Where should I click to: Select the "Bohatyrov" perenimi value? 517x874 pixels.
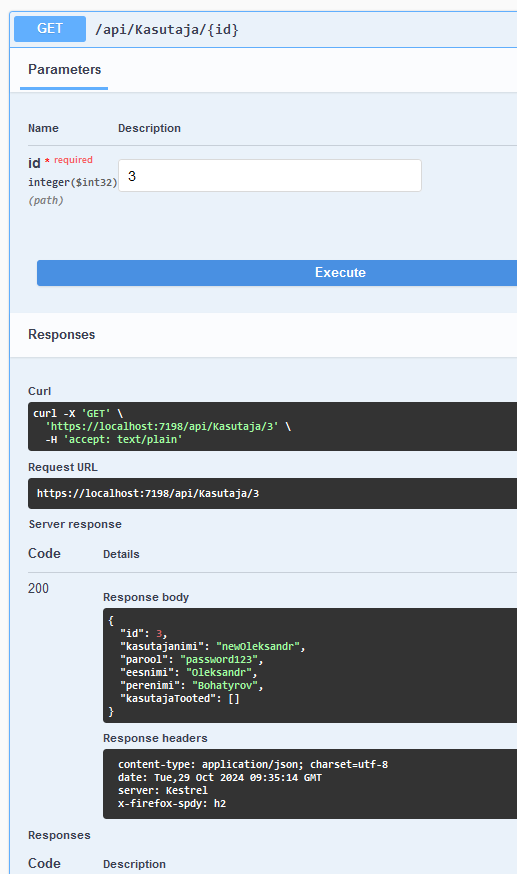[x=225, y=685]
